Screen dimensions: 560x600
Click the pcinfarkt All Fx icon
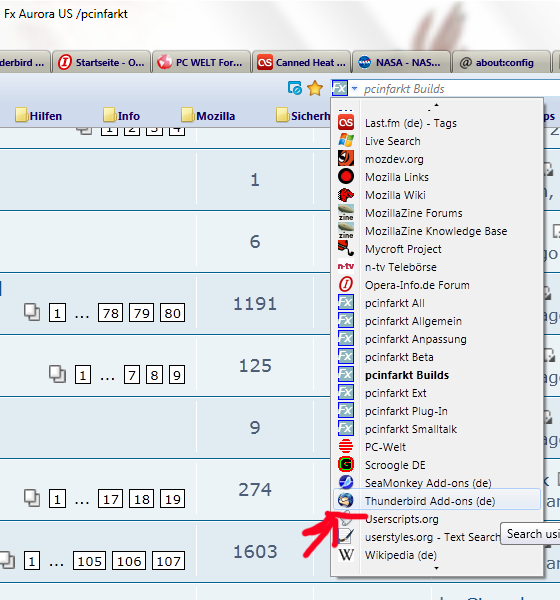pos(346,303)
